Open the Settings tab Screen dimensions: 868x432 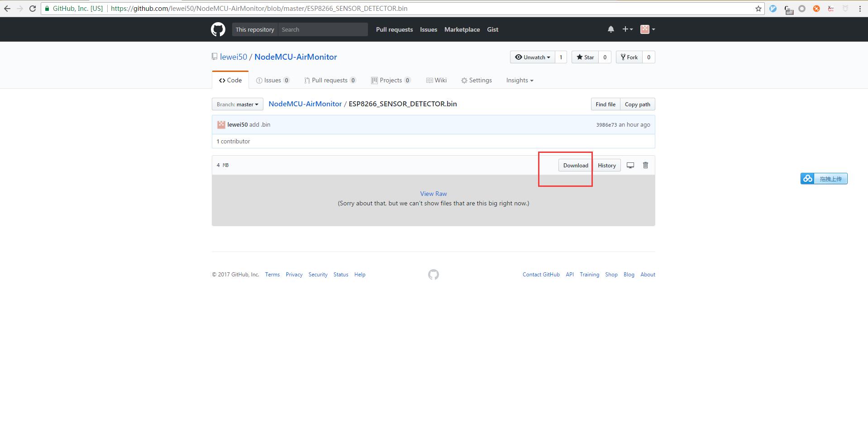click(x=476, y=80)
